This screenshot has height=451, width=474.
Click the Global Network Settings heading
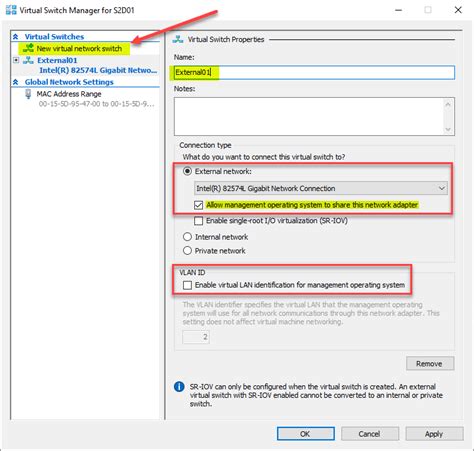[x=69, y=82]
